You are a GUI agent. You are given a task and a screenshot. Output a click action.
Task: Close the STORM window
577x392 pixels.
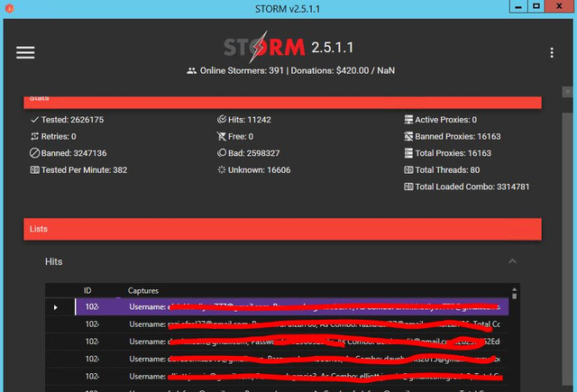tap(559, 6)
